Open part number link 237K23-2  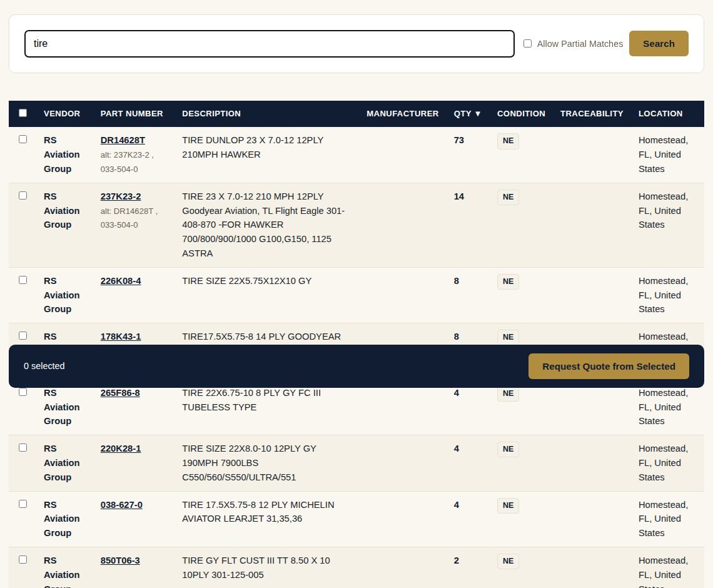pos(121,197)
